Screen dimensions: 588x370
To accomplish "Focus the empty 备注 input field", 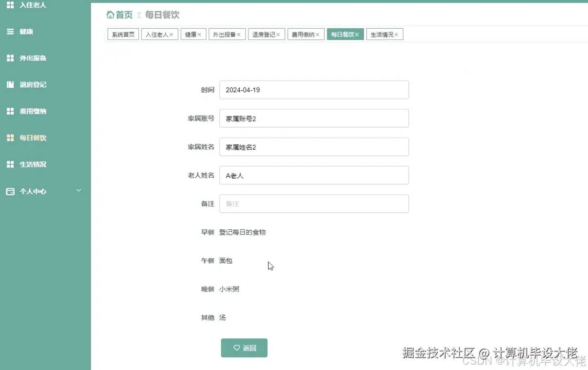I will 314,204.
